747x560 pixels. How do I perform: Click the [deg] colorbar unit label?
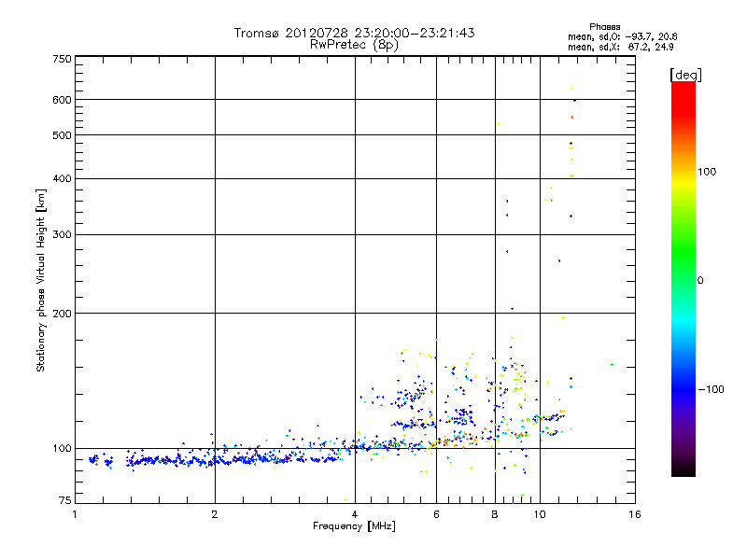pyautogui.click(x=685, y=76)
